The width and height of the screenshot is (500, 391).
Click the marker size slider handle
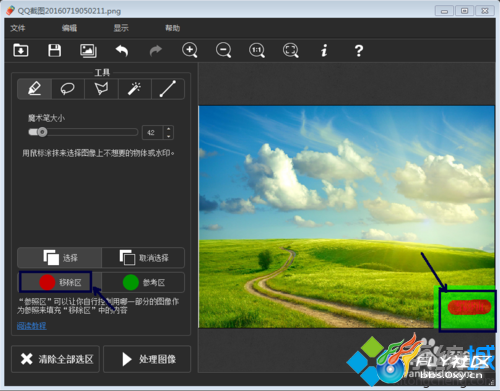[42, 132]
